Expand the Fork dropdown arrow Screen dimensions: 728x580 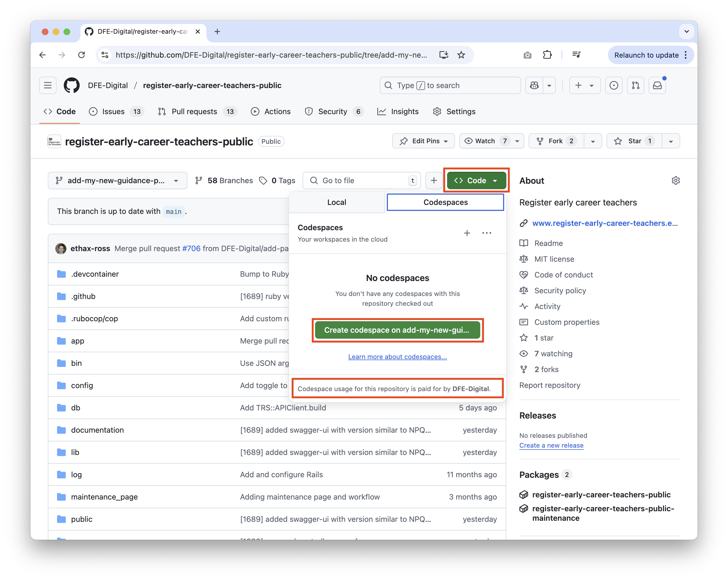pyautogui.click(x=593, y=141)
